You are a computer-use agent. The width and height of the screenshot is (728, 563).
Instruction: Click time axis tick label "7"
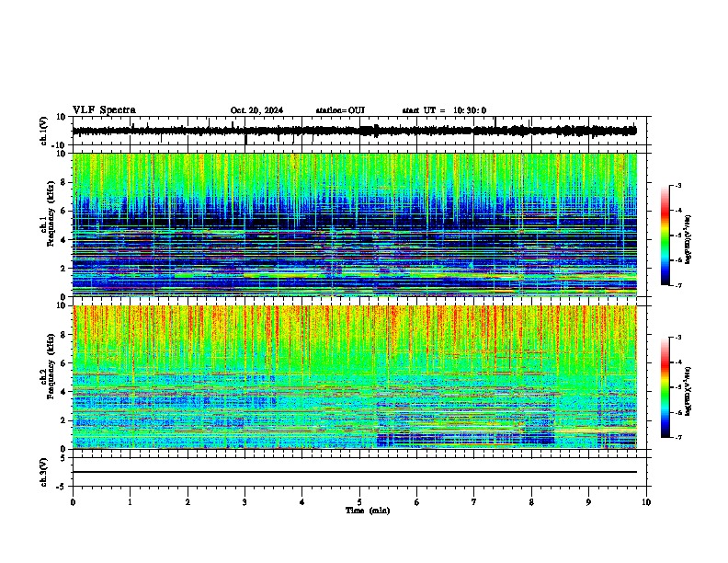click(x=474, y=502)
